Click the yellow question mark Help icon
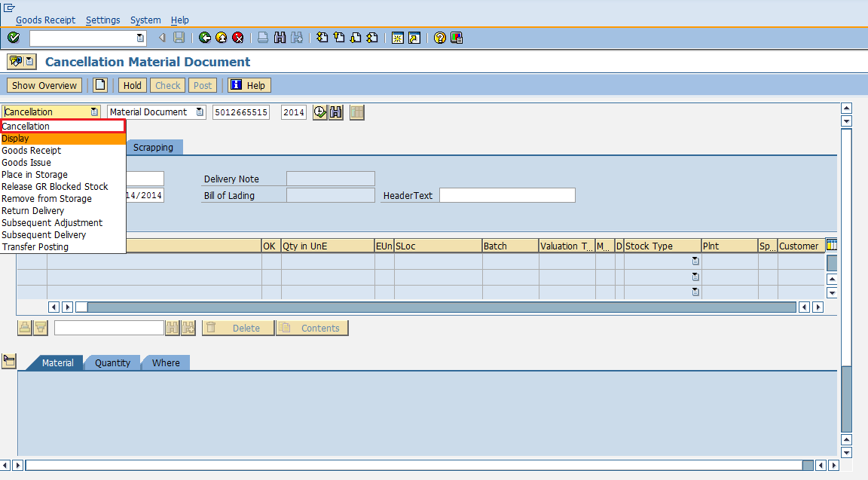 coord(439,38)
